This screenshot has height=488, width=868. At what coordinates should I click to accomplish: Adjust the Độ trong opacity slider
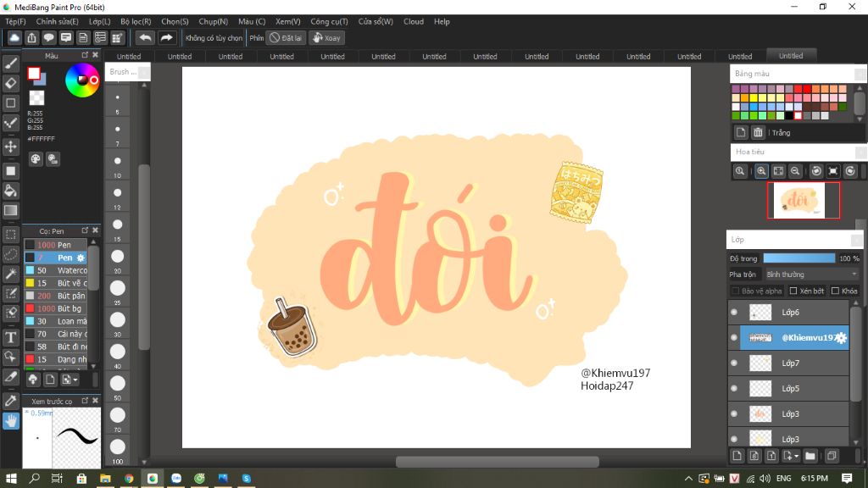[x=798, y=258]
